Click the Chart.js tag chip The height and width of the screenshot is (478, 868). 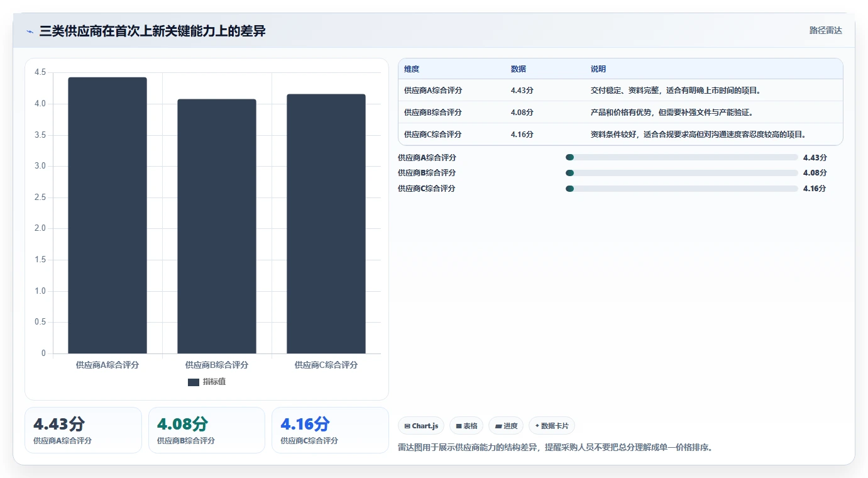pyautogui.click(x=421, y=426)
